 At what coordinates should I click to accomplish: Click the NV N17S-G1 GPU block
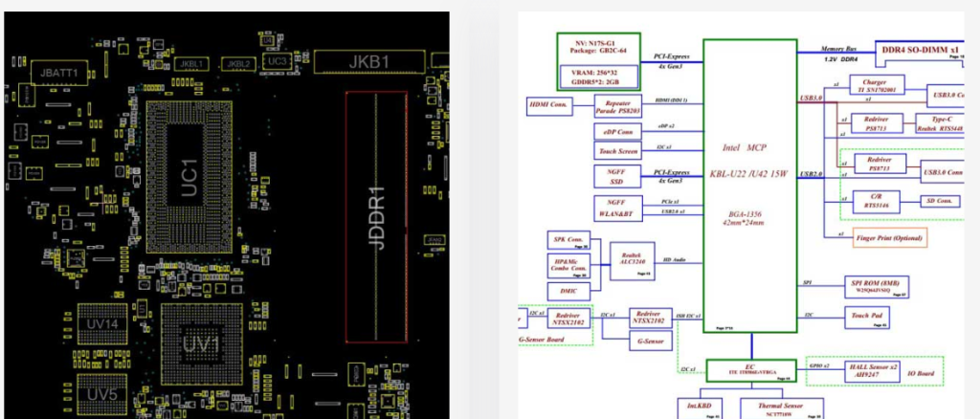[x=599, y=62]
